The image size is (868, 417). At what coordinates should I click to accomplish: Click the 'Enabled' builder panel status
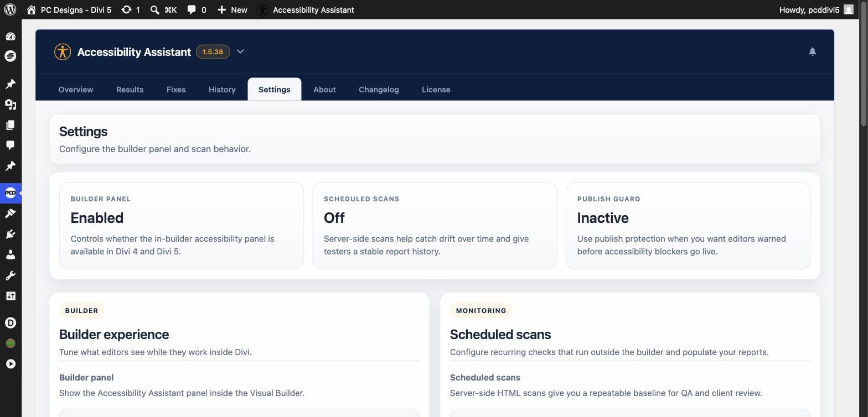tap(97, 218)
